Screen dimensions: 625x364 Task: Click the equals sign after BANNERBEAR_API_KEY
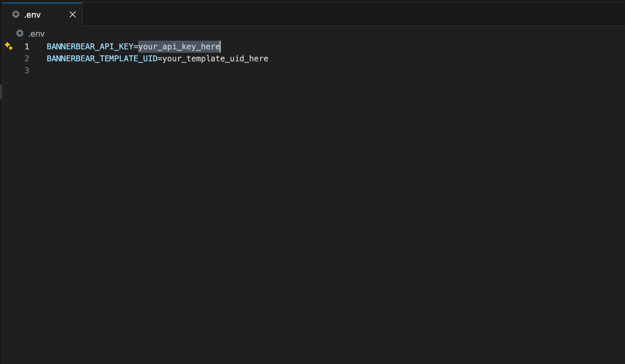(x=136, y=47)
